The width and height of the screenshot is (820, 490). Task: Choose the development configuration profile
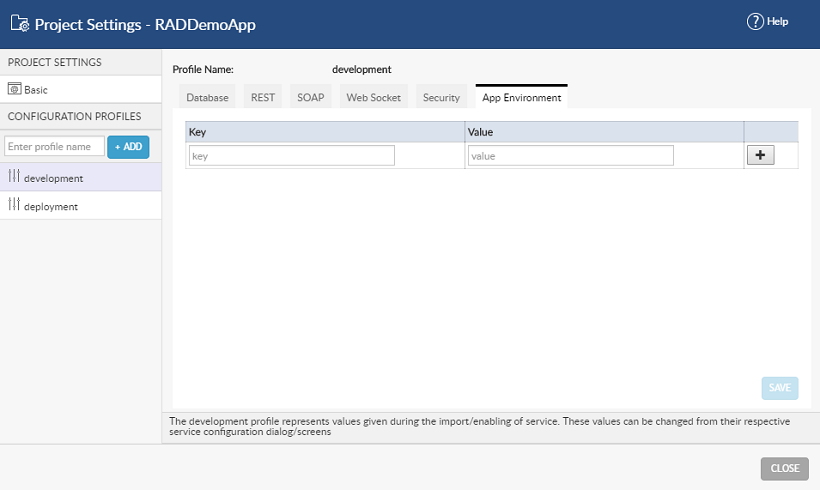click(x=53, y=178)
